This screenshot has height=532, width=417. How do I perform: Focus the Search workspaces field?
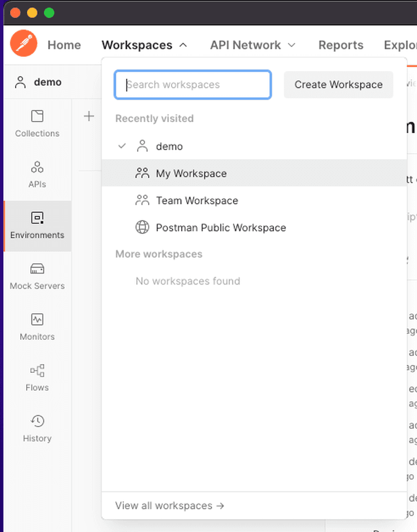tap(193, 85)
